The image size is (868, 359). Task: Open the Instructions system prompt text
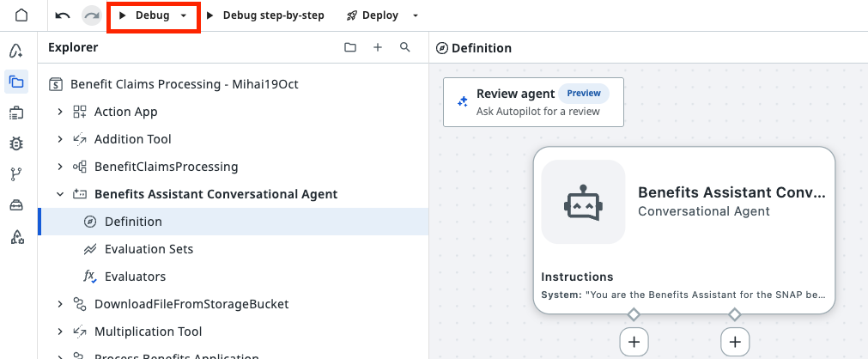683,295
